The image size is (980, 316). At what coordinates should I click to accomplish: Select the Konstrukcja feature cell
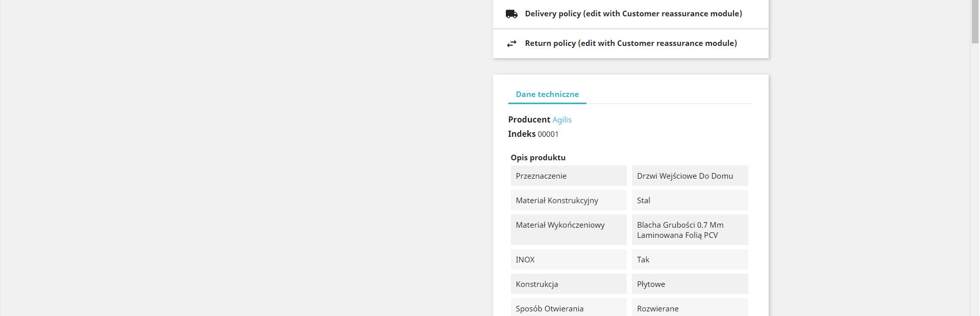pyautogui.click(x=568, y=284)
